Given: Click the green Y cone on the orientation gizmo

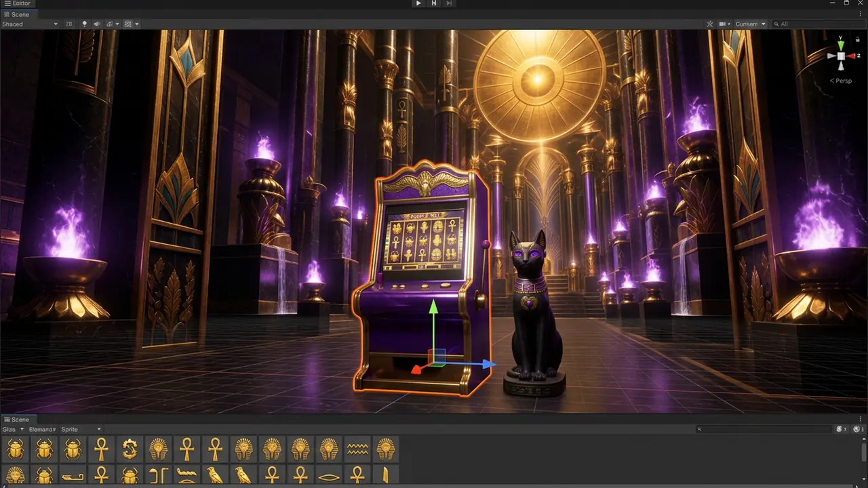Looking at the screenshot, I should pos(841,45).
